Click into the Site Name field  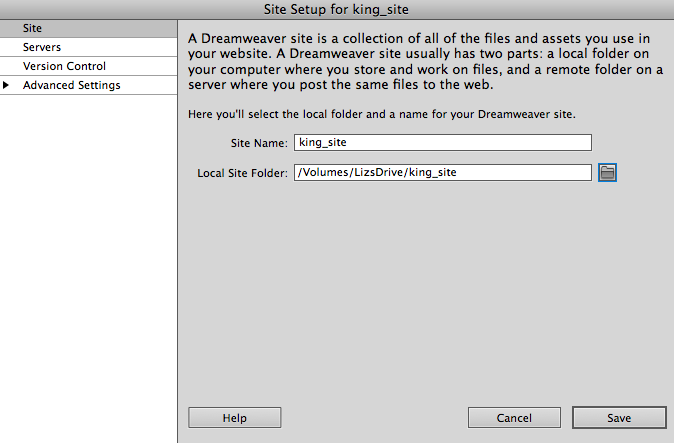tap(442, 143)
